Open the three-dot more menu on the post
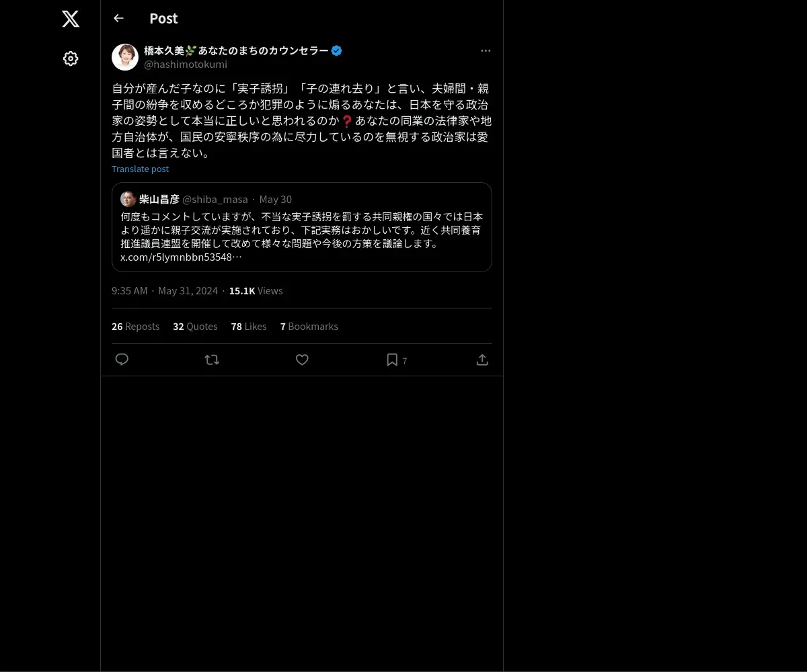 click(486, 50)
